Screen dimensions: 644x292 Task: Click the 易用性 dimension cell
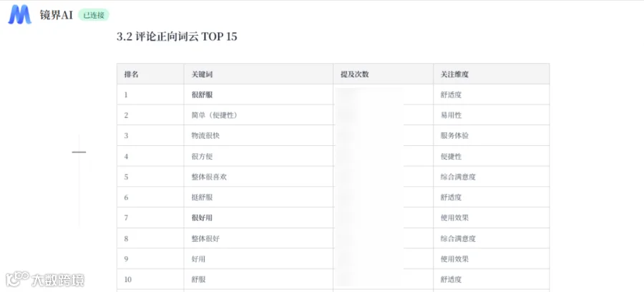tap(491, 115)
